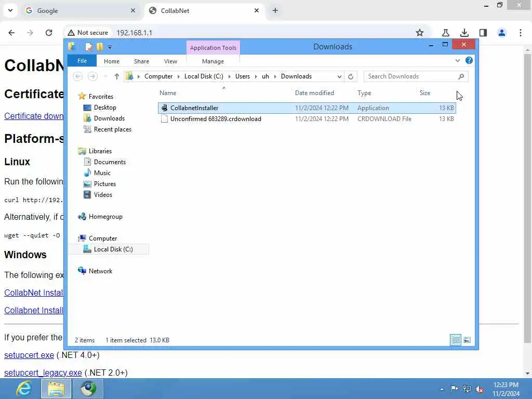Open a new Chrome tab
The image size is (532, 399).
(x=275, y=10)
